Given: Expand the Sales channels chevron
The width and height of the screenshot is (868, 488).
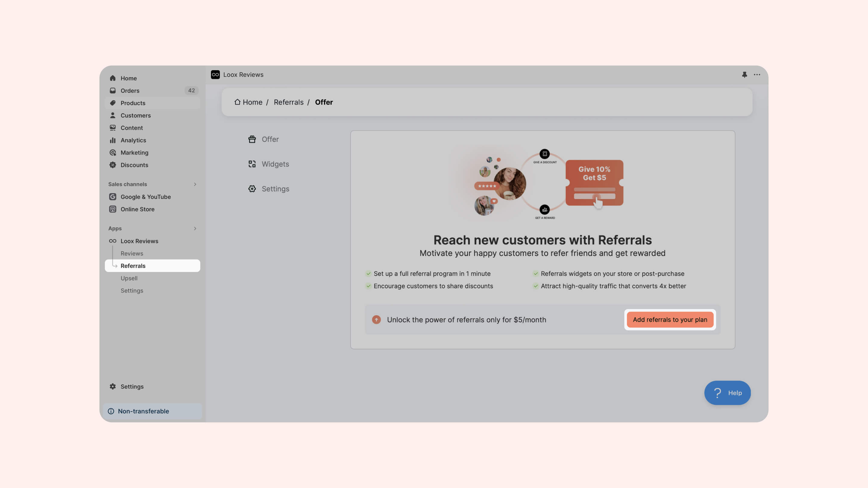Looking at the screenshot, I should [x=195, y=184].
